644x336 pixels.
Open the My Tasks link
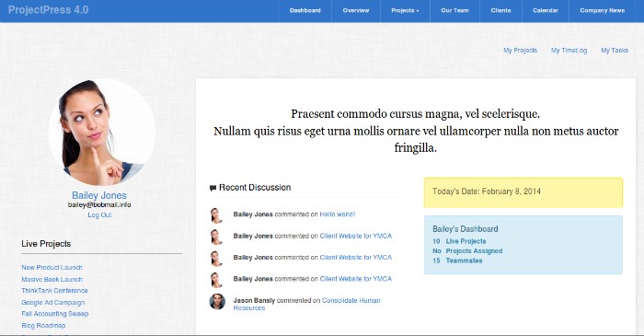click(x=615, y=50)
